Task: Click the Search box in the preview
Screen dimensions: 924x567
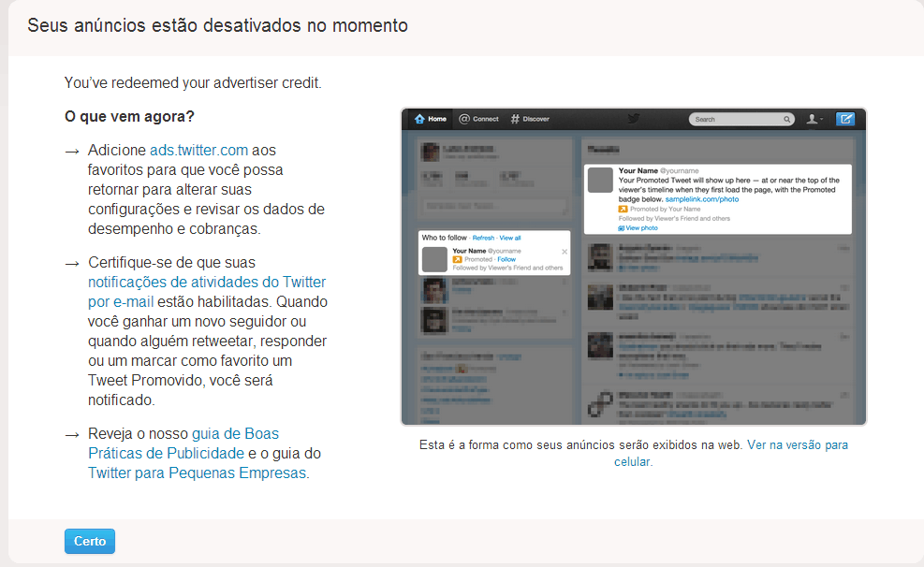Action: tap(741, 120)
